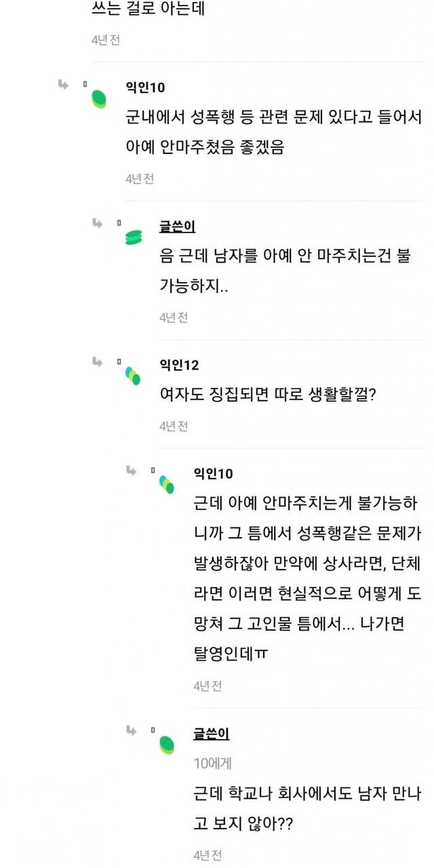Open the 익인12 username

179,366
